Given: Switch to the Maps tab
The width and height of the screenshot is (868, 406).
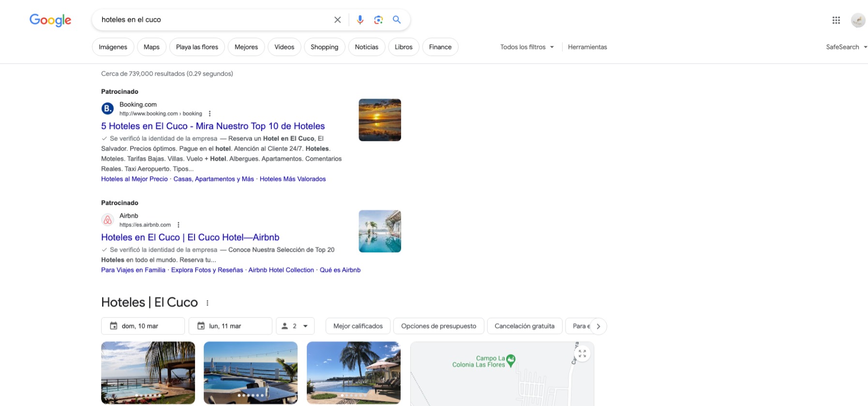Looking at the screenshot, I should [151, 47].
